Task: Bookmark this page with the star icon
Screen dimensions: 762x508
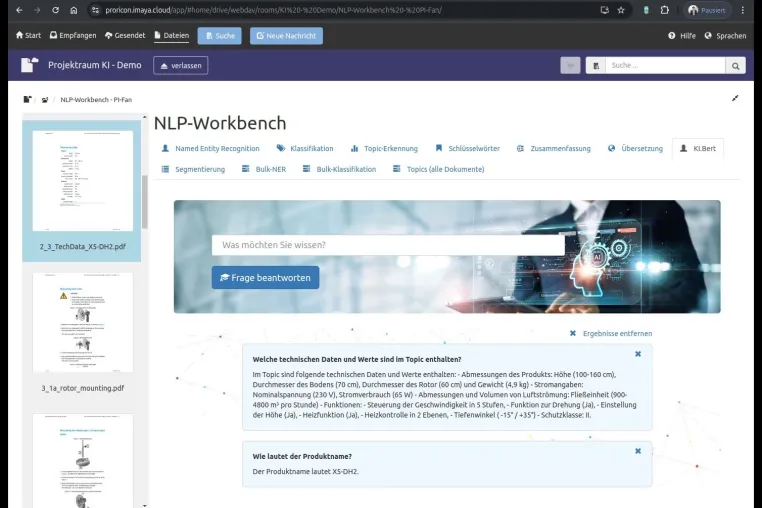Action: tap(621, 10)
